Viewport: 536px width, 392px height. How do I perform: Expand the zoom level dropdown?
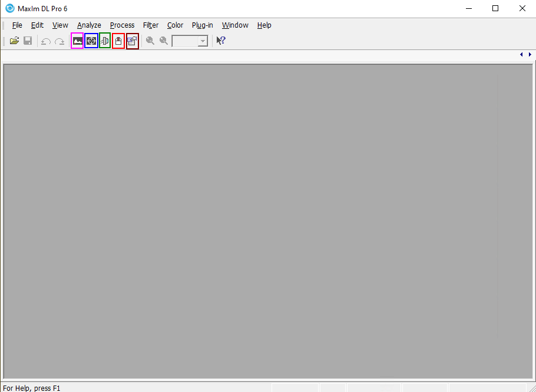click(x=203, y=41)
